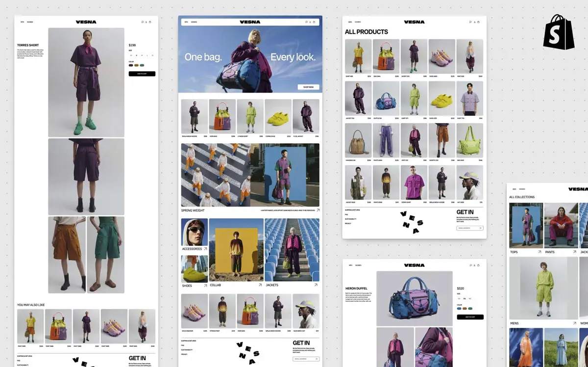Click Shop Now button on hero banner

point(308,87)
